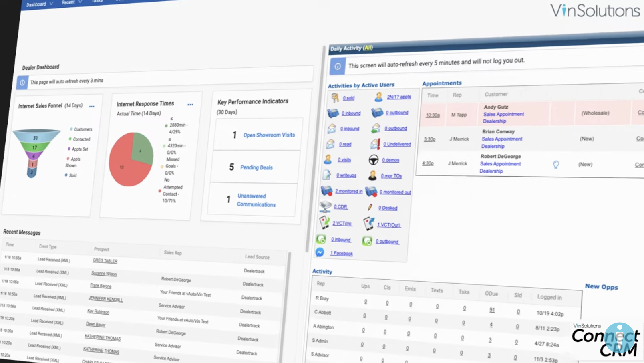Click the VCT(In) phone icon

point(324,223)
